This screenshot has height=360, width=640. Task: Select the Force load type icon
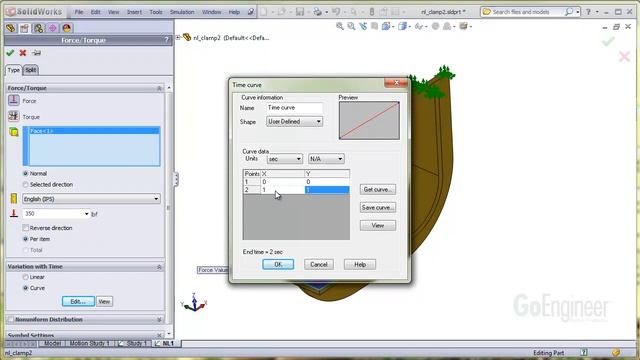pos(13,100)
